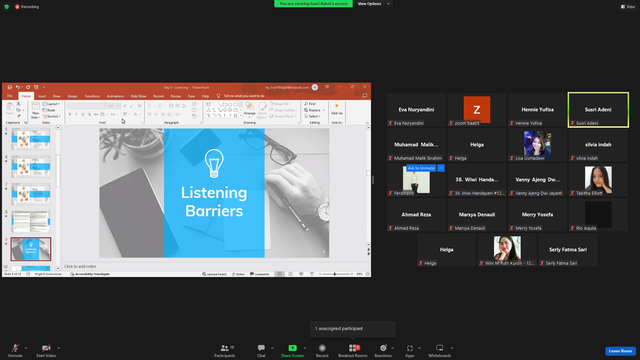
Task: Toggle Italic formatting in ribbon
Action: [x=76, y=114]
